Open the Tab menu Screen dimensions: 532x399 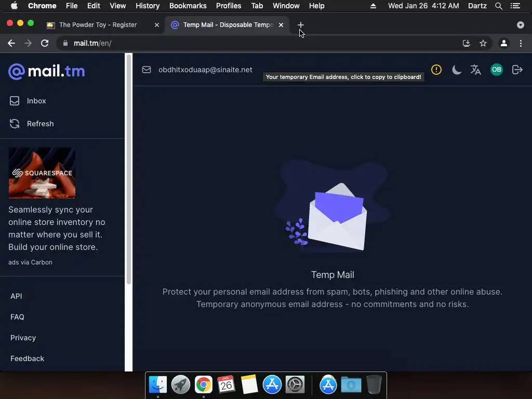pos(257,6)
